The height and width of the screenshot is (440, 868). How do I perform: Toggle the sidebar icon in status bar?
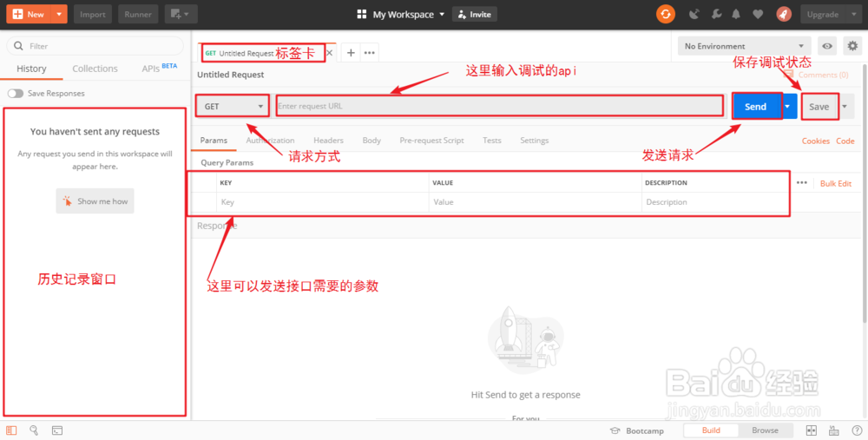tap(11, 430)
